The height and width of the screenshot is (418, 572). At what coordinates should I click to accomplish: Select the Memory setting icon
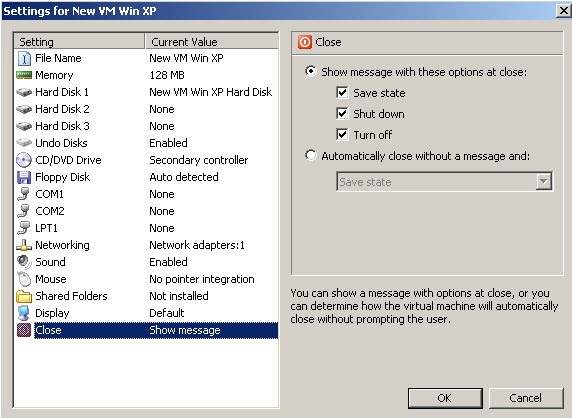tap(24, 75)
